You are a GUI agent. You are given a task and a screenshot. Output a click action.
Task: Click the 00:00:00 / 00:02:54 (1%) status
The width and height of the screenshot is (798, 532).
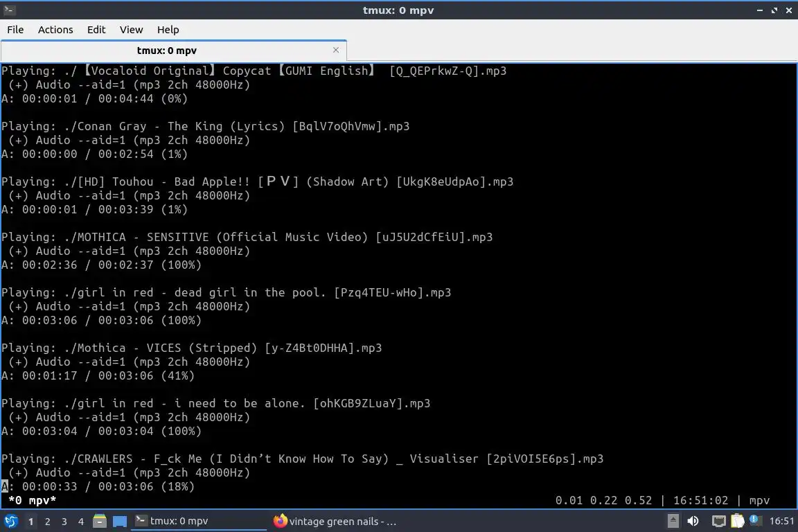click(94, 154)
